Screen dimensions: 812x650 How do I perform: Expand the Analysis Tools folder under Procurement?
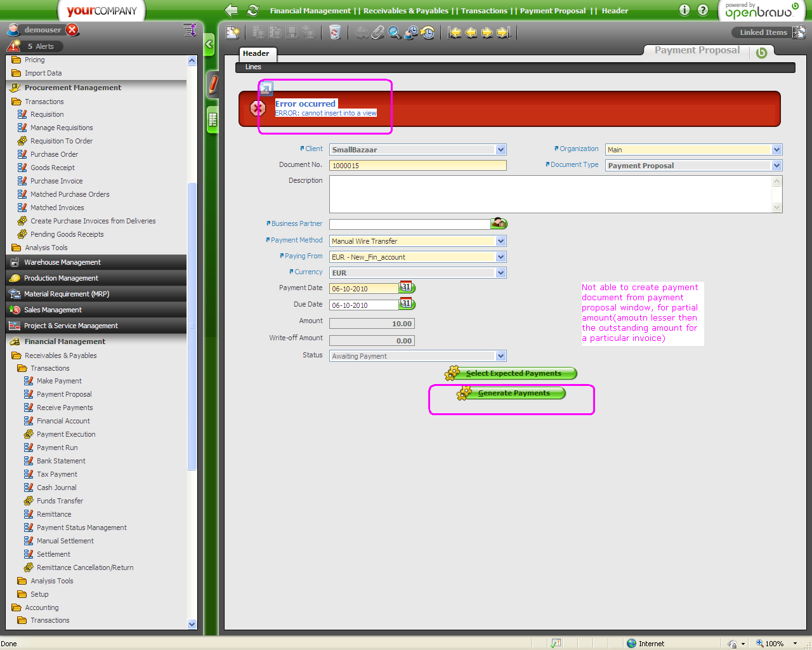click(46, 248)
